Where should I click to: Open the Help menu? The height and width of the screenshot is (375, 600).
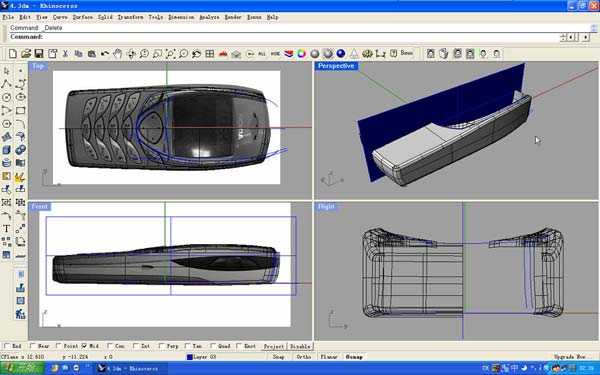[272, 17]
